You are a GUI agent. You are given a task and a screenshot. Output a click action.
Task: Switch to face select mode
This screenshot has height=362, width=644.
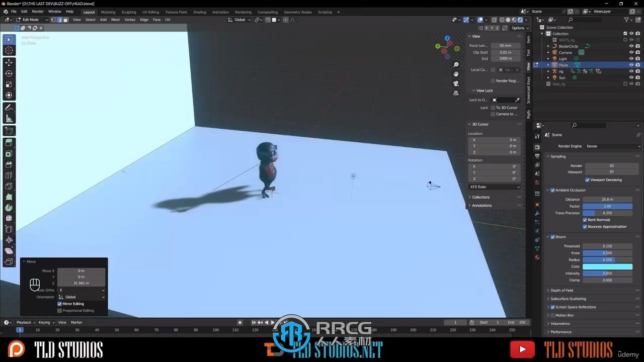(x=65, y=20)
